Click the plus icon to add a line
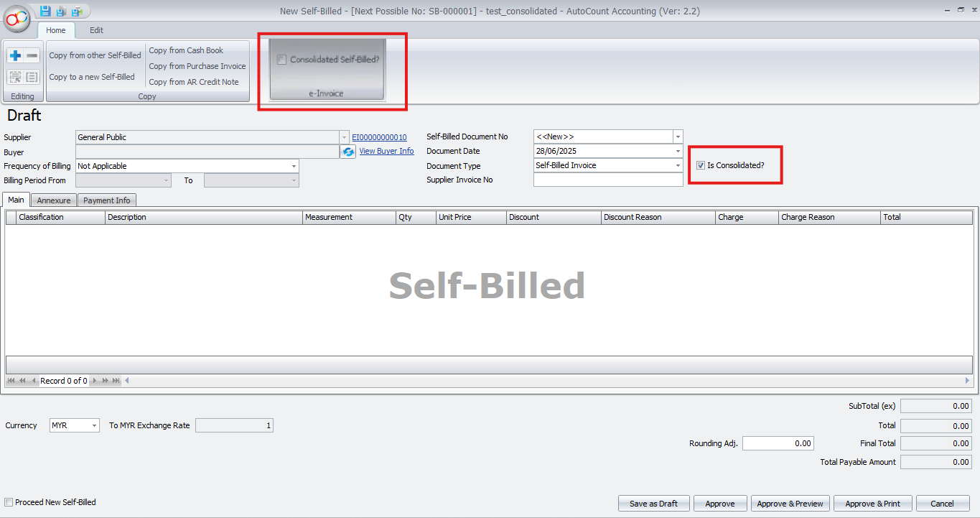 pos(15,56)
